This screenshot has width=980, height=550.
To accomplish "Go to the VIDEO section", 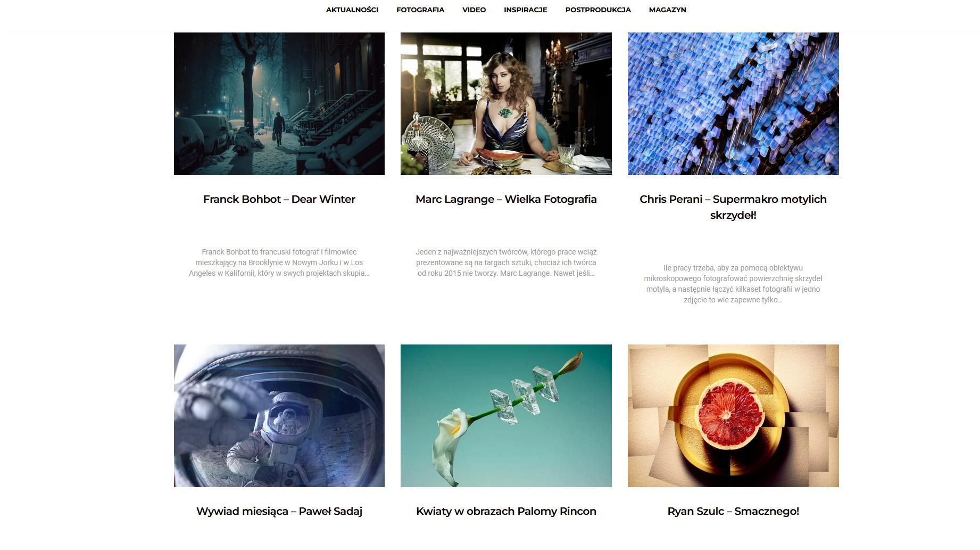I will click(x=474, y=10).
